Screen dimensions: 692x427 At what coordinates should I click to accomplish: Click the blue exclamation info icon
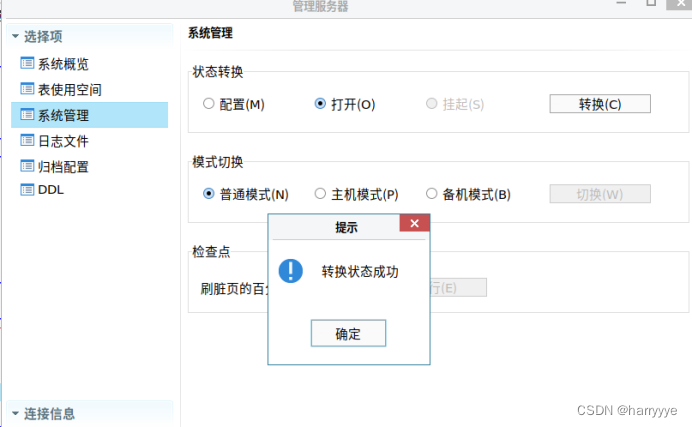[290, 271]
